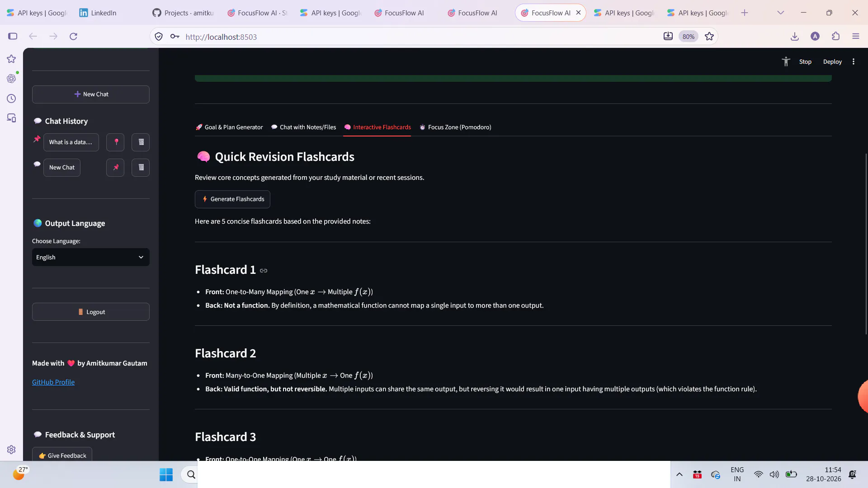Image resolution: width=868 pixels, height=488 pixels.
Task: Open the Flashcard 1 anchor link icon
Action: coord(264,270)
